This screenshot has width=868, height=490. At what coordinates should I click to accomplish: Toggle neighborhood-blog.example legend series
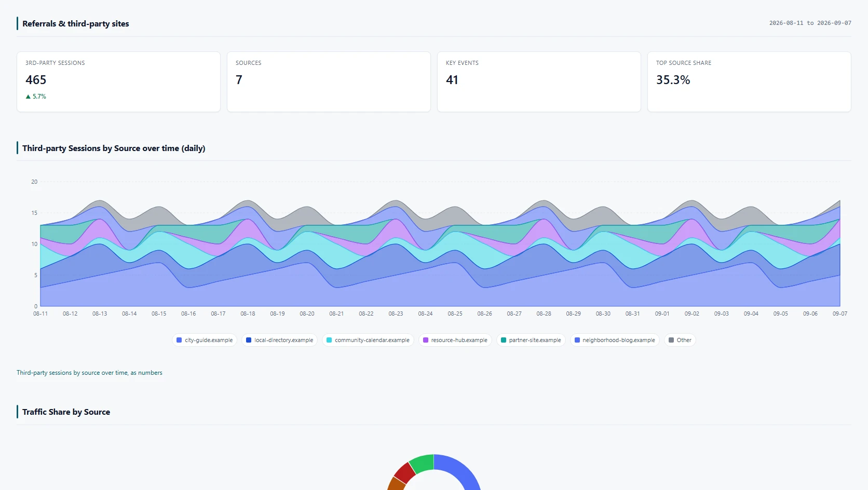click(x=615, y=340)
